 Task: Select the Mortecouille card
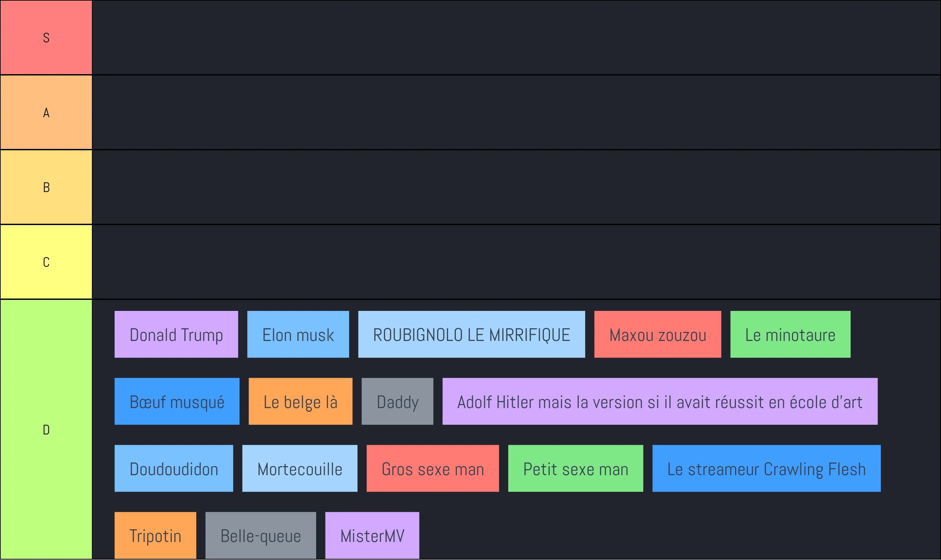[299, 468]
